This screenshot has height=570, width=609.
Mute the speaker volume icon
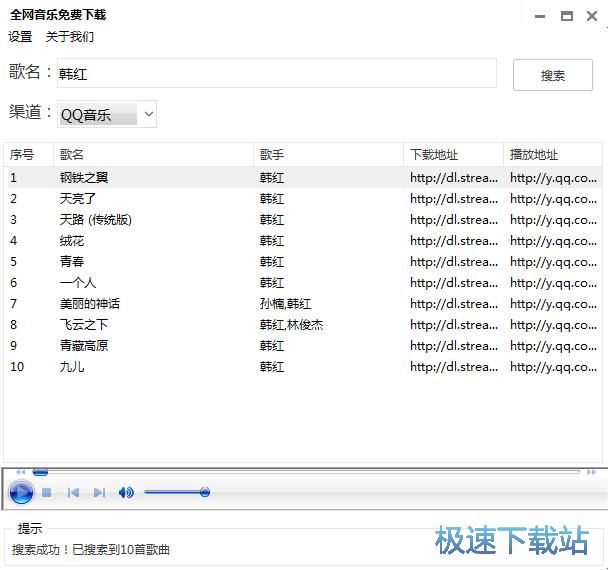(126, 492)
